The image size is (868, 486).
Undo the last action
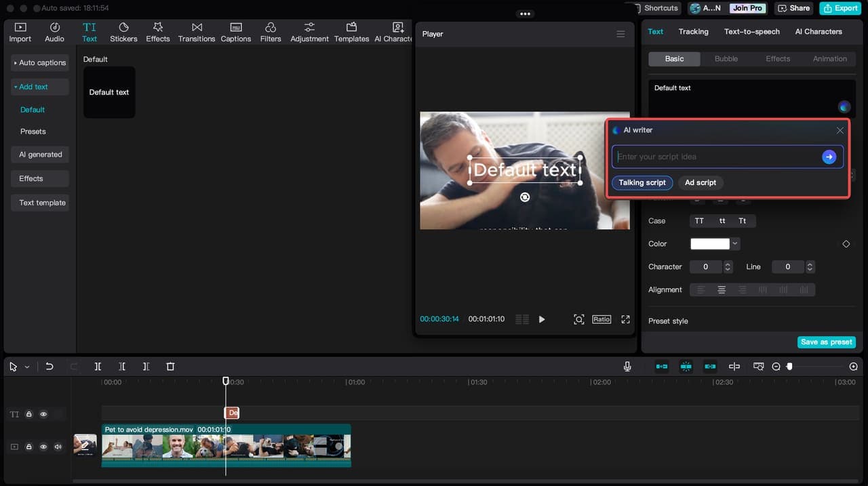tap(50, 366)
